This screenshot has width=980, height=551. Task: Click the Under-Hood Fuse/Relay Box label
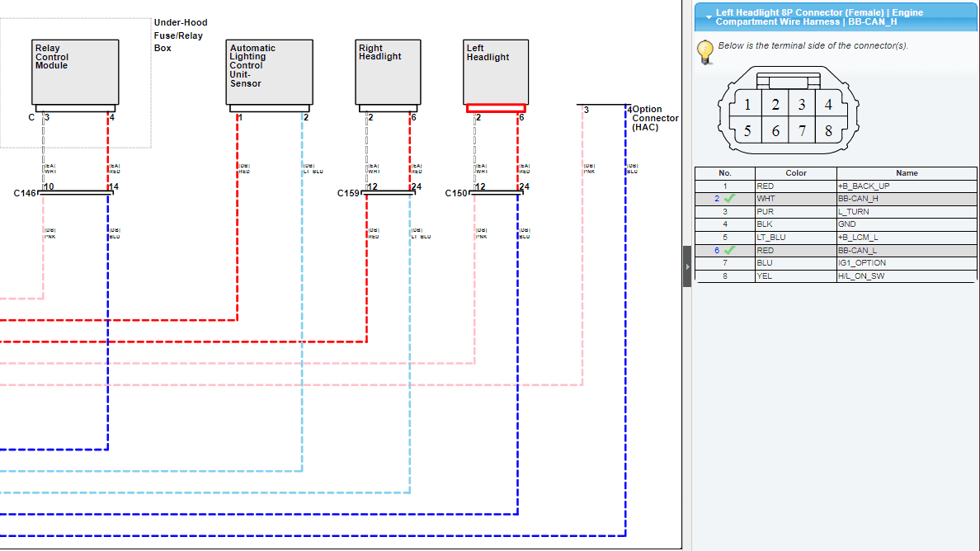(x=181, y=35)
